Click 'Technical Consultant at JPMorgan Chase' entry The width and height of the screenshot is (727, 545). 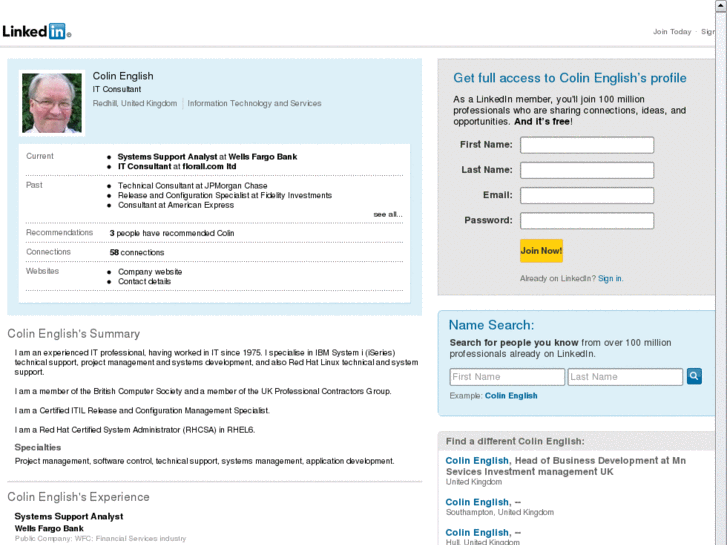tap(192, 186)
